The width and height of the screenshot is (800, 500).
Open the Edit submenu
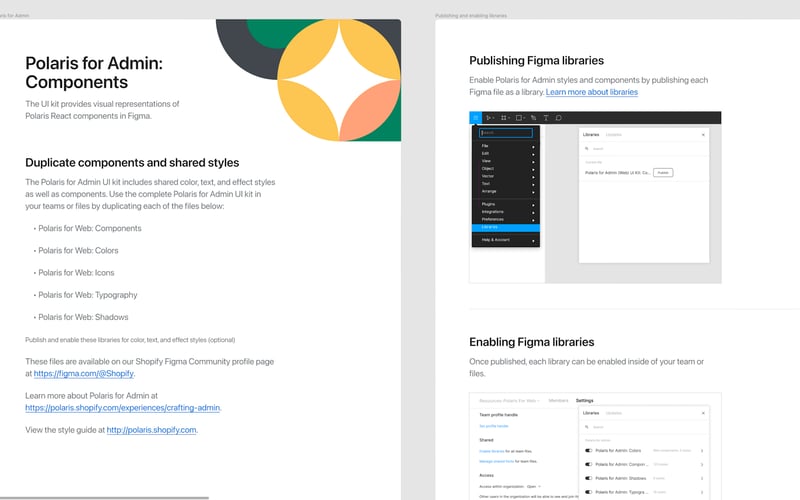pyautogui.click(x=506, y=154)
